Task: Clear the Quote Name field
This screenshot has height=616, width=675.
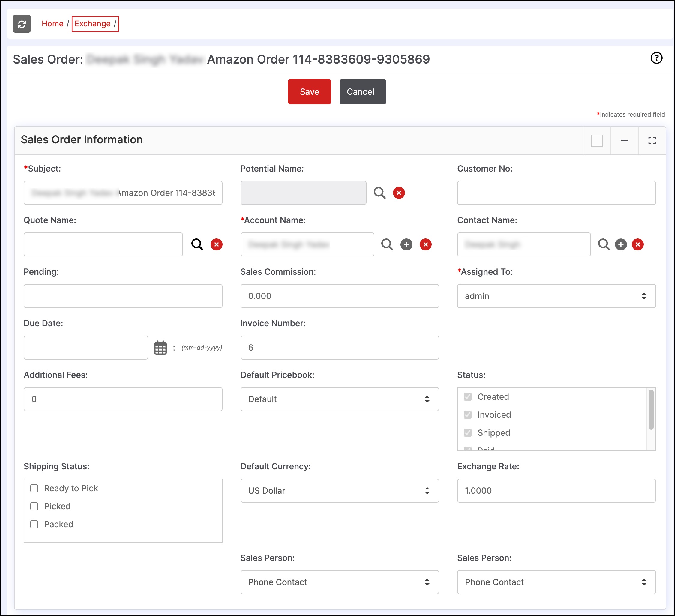Action: point(217,244)
